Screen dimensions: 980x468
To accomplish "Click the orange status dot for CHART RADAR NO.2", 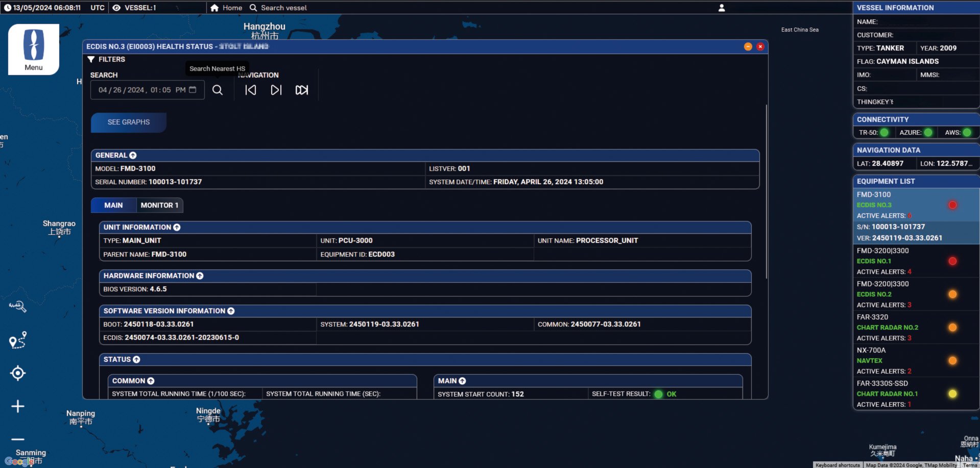I will coord(952,328).
